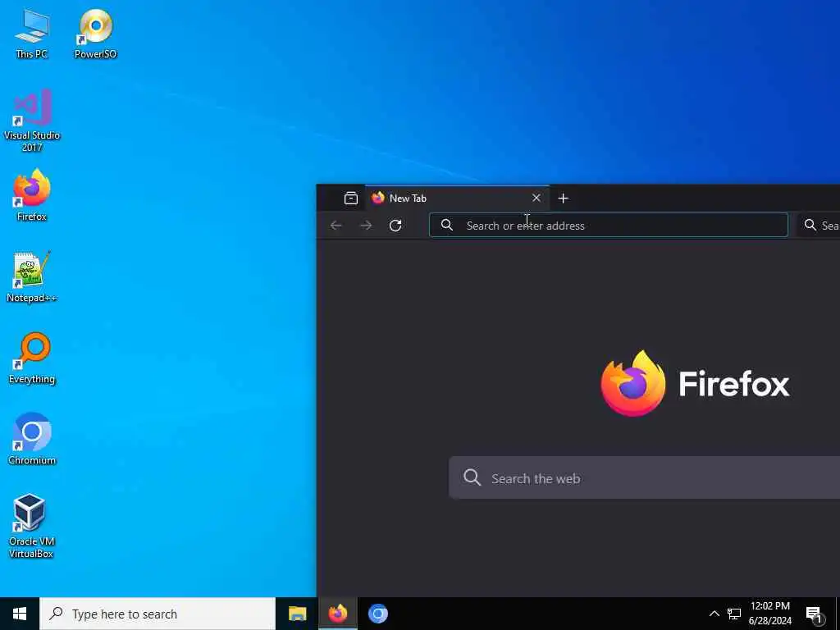Select the Everything search shortcut

[32, 358]
